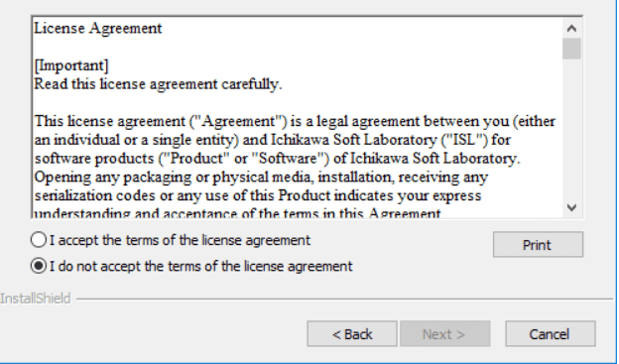The height and width of the screenshot is (364, 619).
Task: Click the greyed-out Next button
Action: pyautogui.click(x=444, y=334)
